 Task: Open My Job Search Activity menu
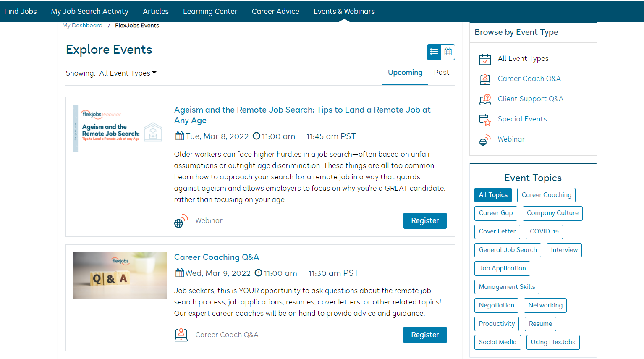click(x=90, y=11)
